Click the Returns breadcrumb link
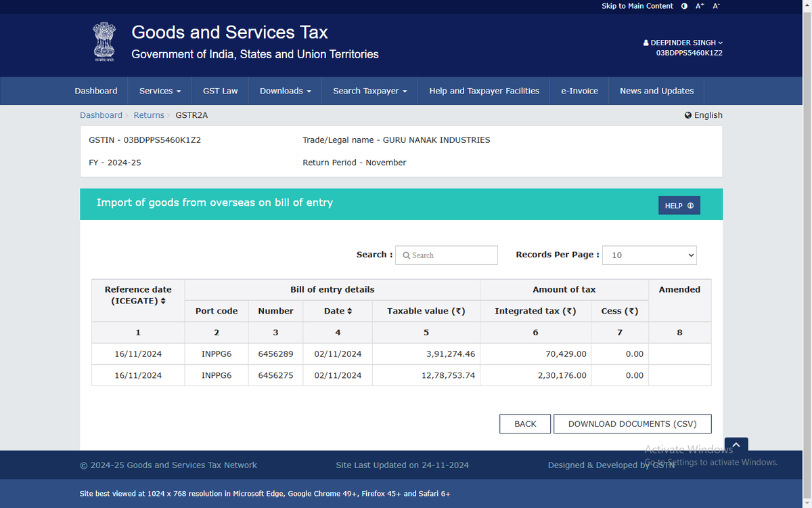Screen dimensions: 812x508 [x=149, y=115]
